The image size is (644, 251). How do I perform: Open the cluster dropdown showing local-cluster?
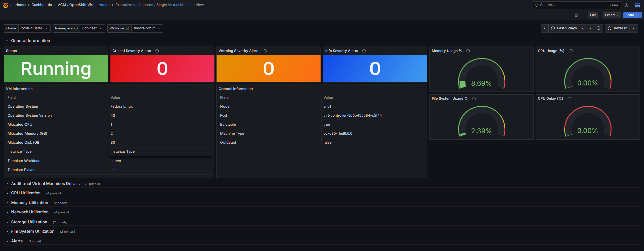pyautogui.click(x=34, y=28)
